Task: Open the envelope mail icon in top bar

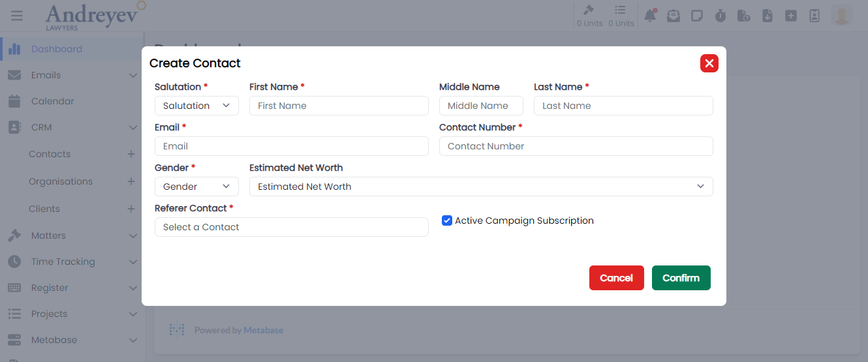Action: pos(673,16)
